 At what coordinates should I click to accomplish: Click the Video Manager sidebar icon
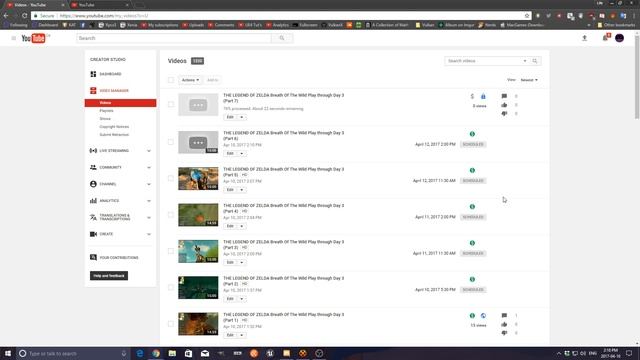[x=93, y=91]
